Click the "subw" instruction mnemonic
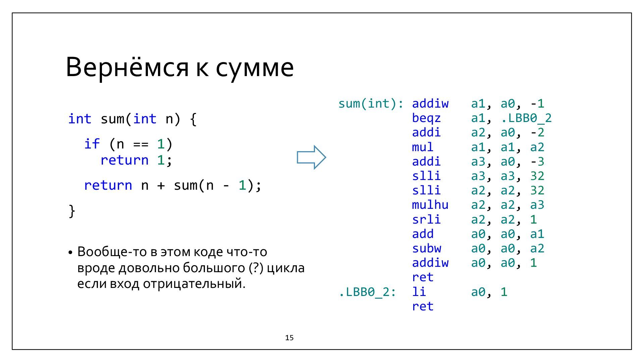The image size is (644, 362). point(426,248)
